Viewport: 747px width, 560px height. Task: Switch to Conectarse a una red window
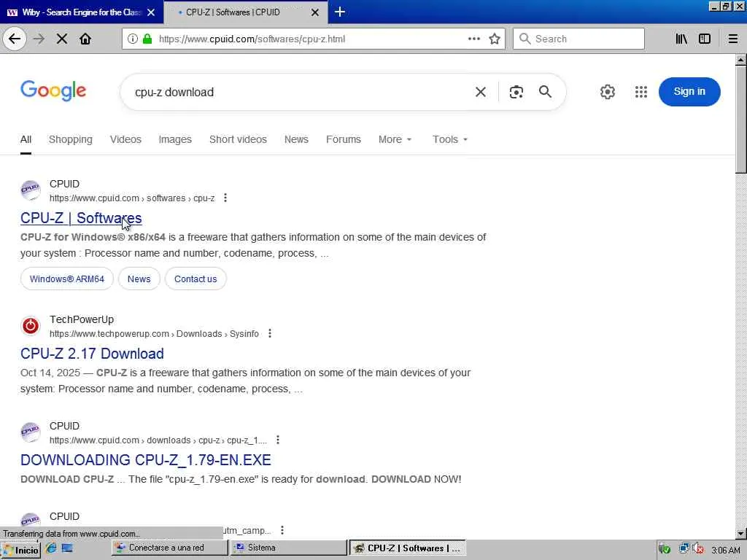[x=169, y=548]
